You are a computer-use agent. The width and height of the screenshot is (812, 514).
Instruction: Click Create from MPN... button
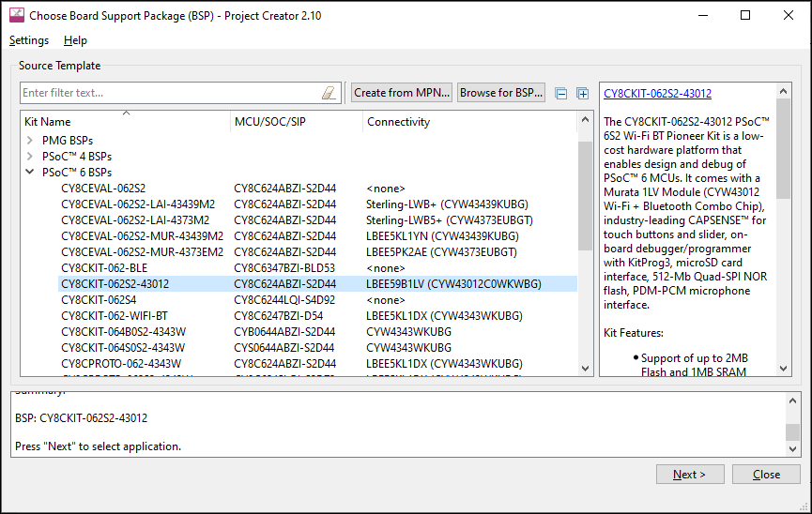click(402, 93)
